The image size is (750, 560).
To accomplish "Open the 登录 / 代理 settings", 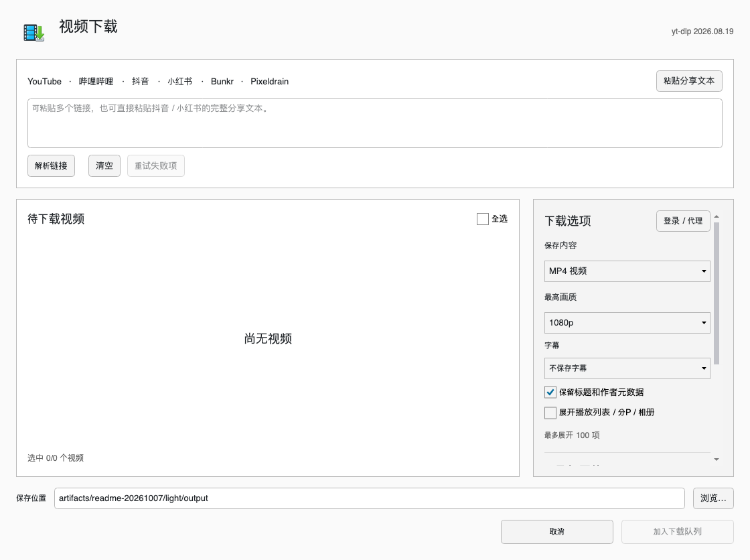I will pyautogui.click(x=683, y=220).
